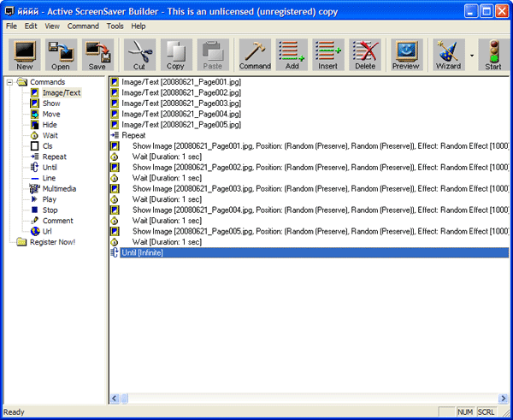Add a command with the Add icon
Screen dimensions: 513x420
(292, 55)
